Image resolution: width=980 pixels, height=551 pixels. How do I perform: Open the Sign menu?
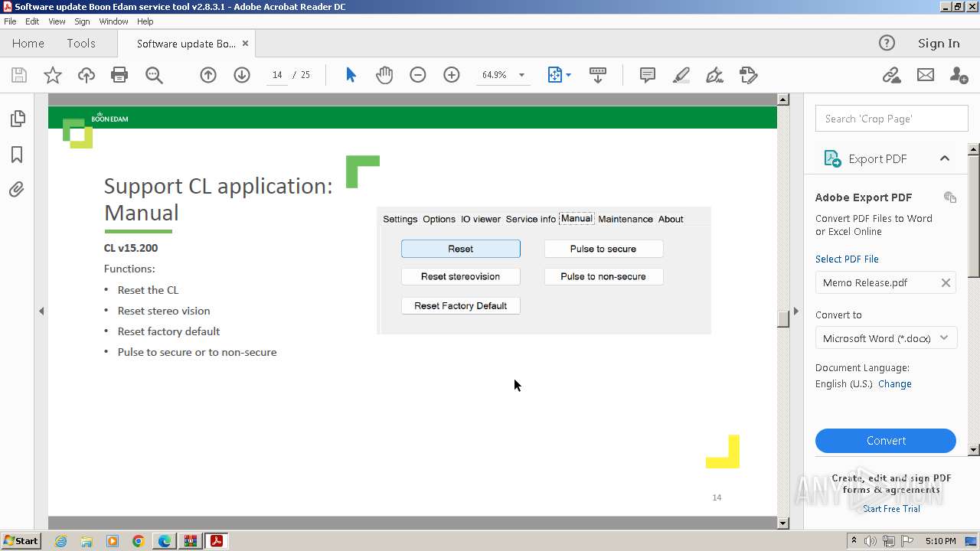tap(82, 21)
